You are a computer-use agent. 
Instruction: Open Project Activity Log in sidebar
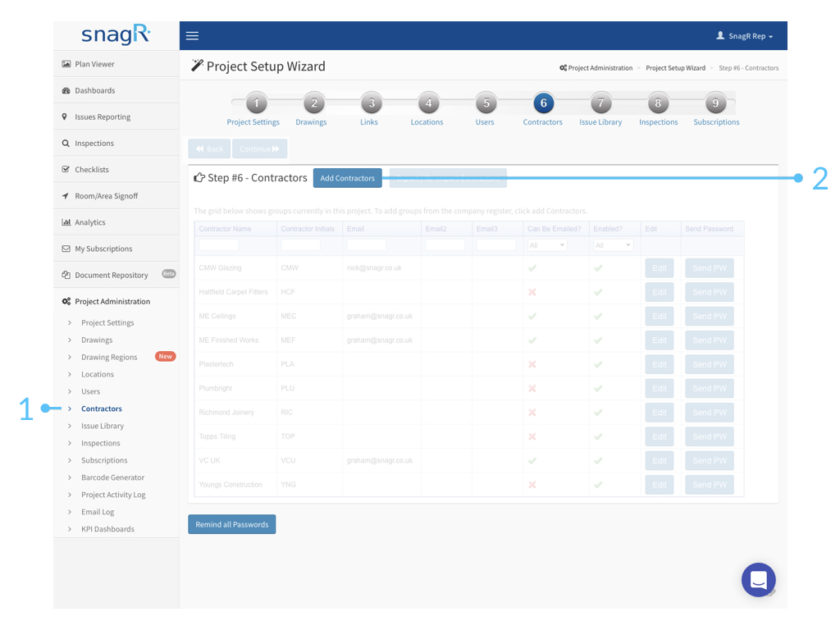pos(113,495)
